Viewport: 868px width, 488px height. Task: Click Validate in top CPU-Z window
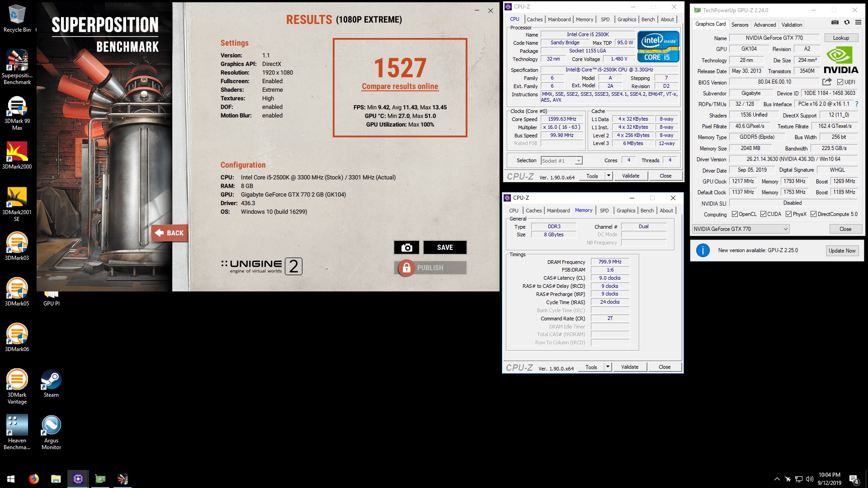click(631, 176)
